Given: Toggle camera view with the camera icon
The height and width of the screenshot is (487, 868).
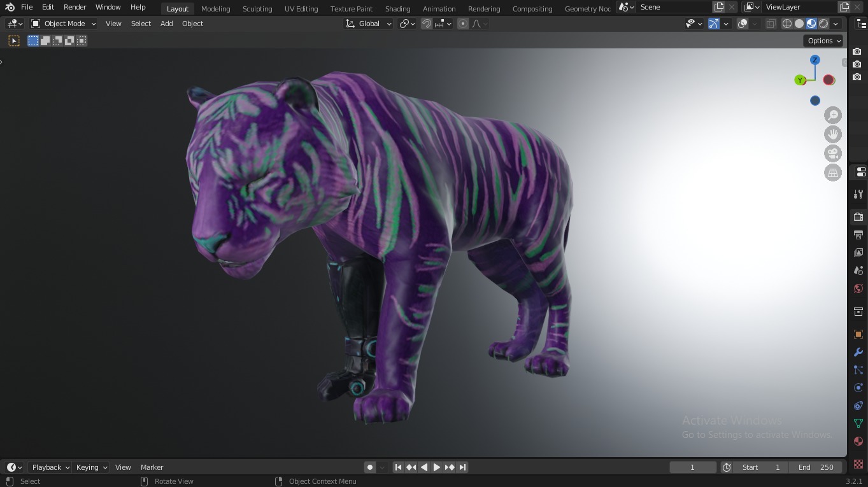Looking at the screenshot, I should 833,153.
